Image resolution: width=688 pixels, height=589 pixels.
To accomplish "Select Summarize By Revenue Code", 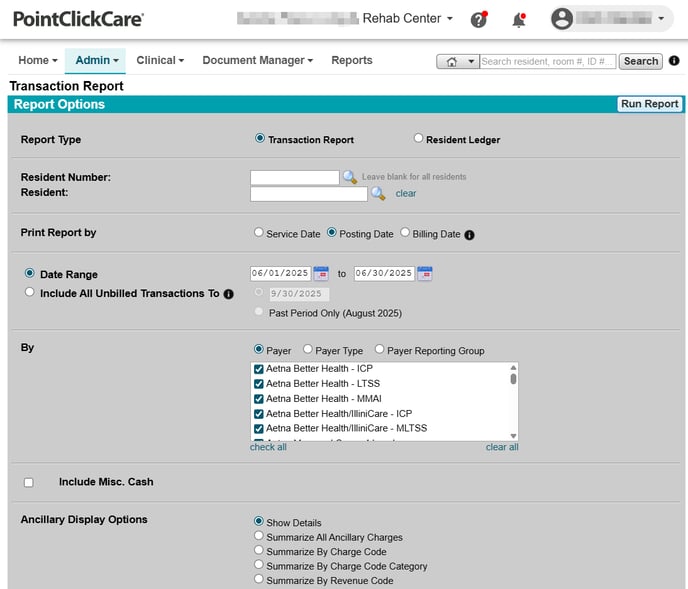I will click(259, 579).
